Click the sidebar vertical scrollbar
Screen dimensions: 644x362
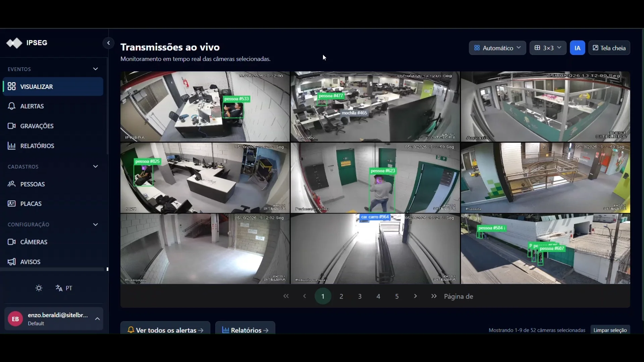(x=107, y=107)
